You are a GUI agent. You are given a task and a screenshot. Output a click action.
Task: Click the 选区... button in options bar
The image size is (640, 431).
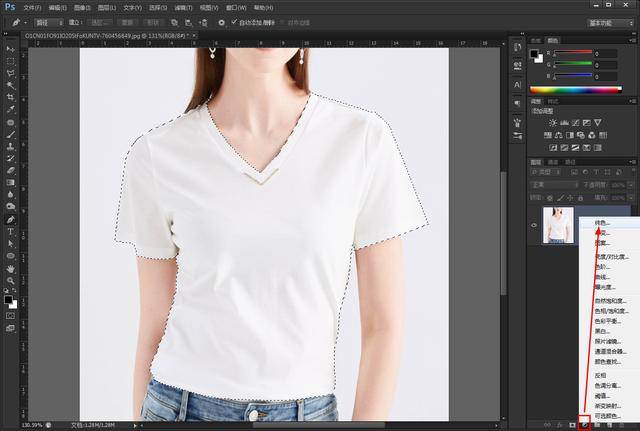click(x=100, y=22)
